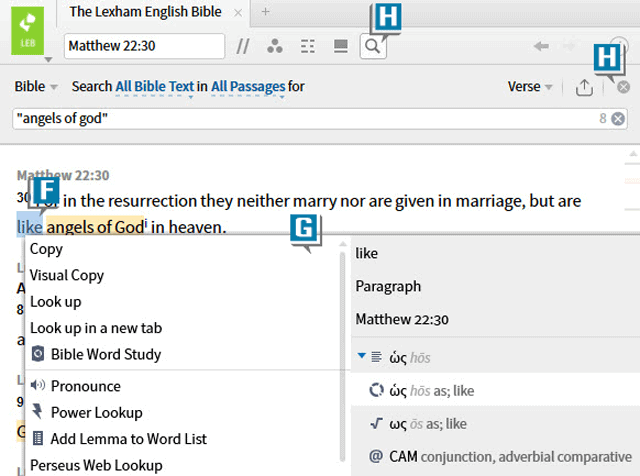
Task: Select the Paragraph item in right pane
Action: tap(388, 286)
